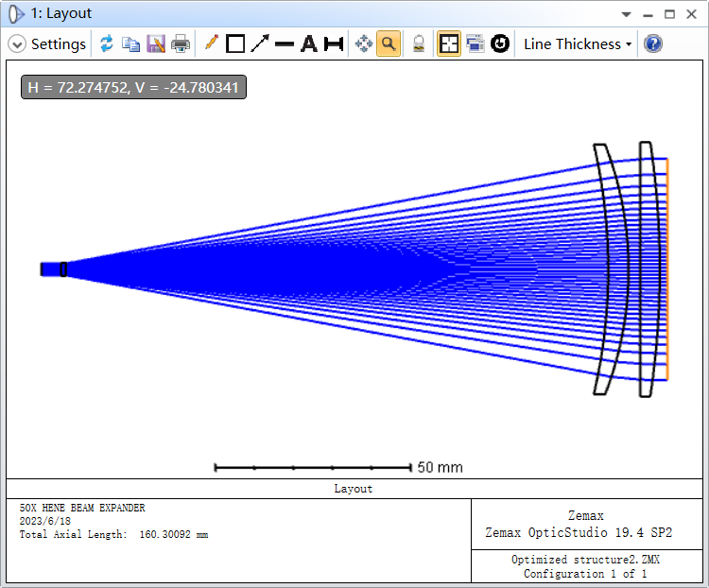The image size is (709, 588).
Task: Click the Configuration 1 of 1 text
Action: pyautogui.click(x=585, y=574)
